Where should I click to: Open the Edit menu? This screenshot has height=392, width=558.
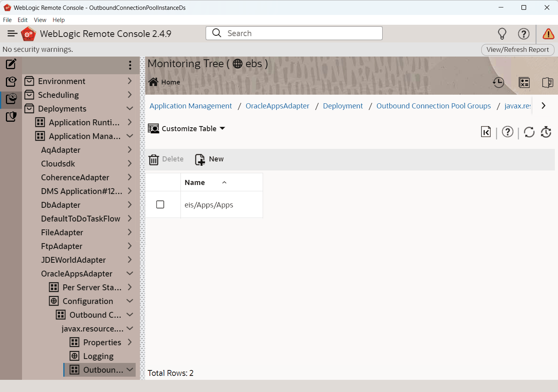[22, 20]
